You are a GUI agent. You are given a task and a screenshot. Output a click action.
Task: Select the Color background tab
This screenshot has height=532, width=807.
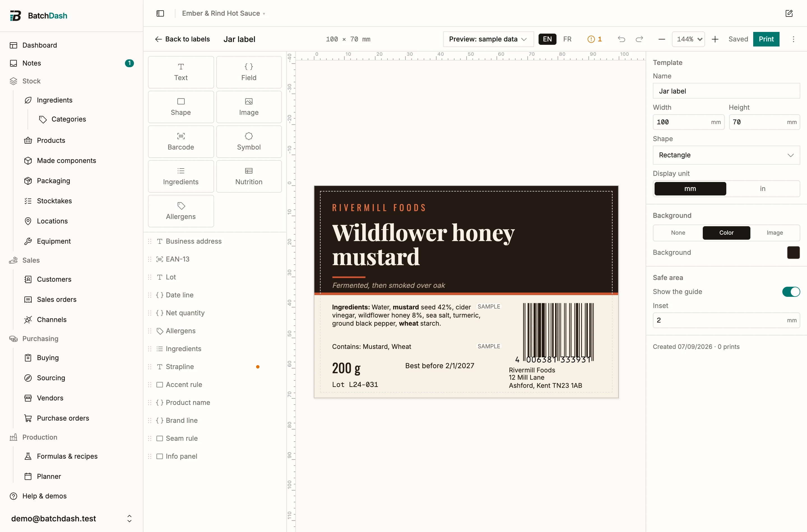click(726, 233)
